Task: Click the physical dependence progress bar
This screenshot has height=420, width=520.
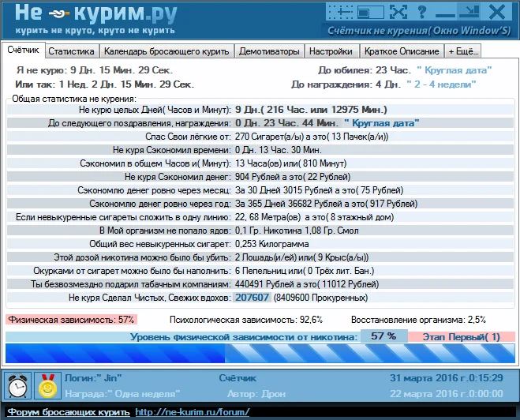Action: click(x=260, y=353)
